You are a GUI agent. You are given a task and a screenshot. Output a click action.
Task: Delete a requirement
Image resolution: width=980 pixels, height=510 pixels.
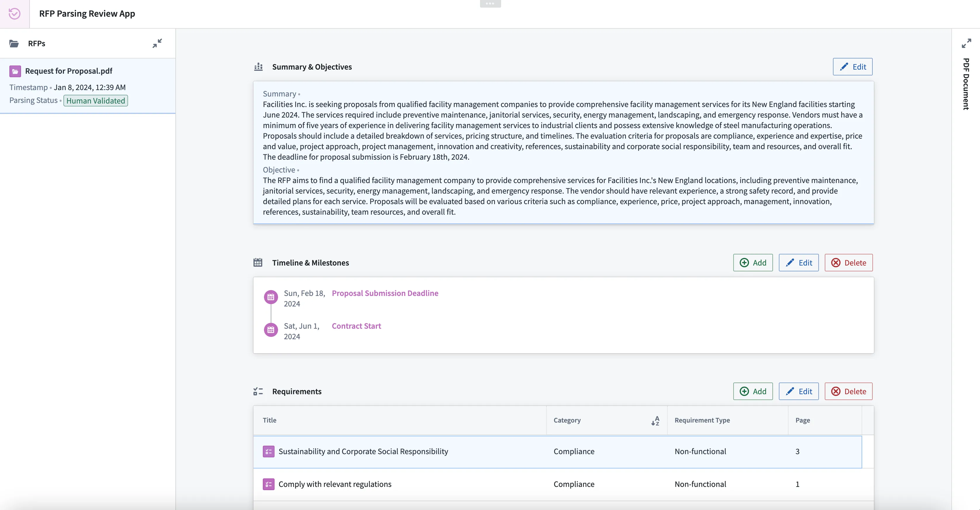[848, 391]
